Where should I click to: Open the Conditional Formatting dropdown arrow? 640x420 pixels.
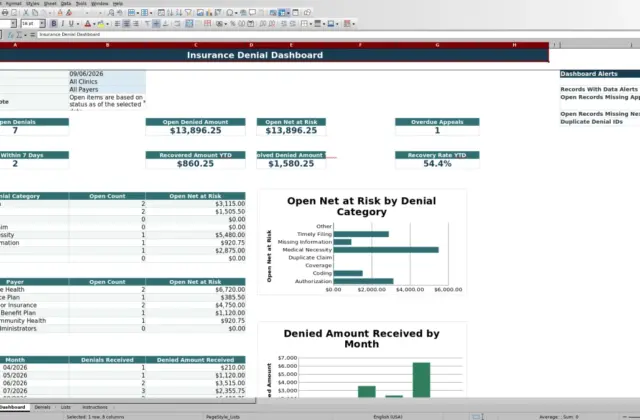tap(353, 24)
